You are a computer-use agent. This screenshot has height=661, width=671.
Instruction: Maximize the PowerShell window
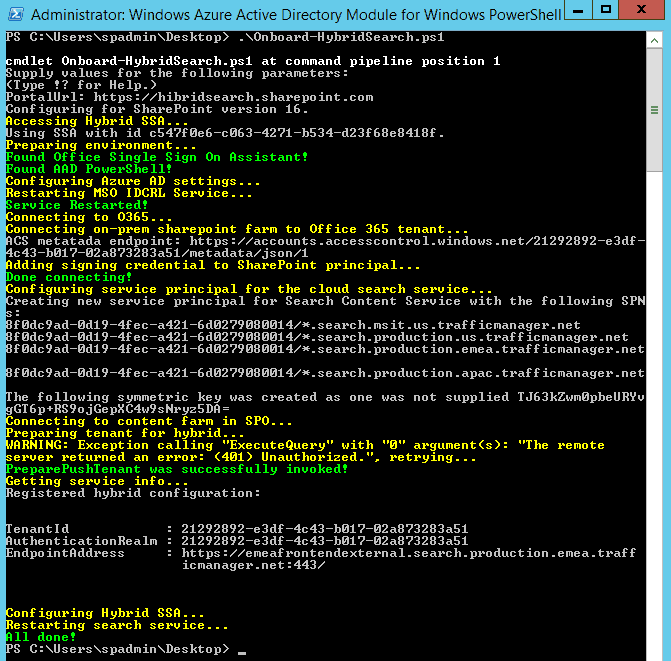[x=606, y=9]
